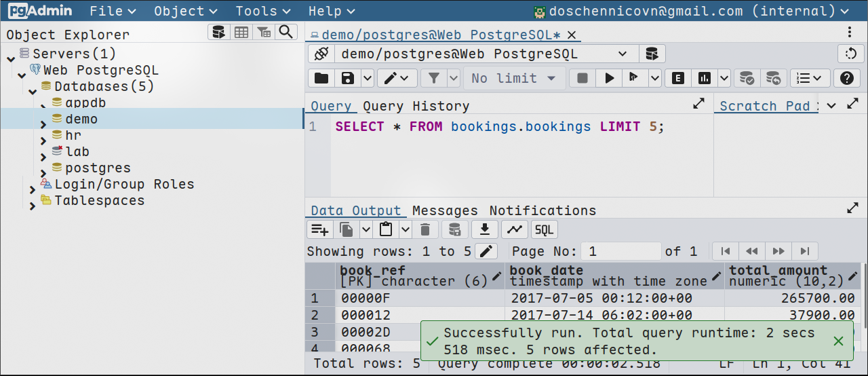Open the connection selector dropdown
The height and width of the screenshot is (376, 868).
pos(621,54)
